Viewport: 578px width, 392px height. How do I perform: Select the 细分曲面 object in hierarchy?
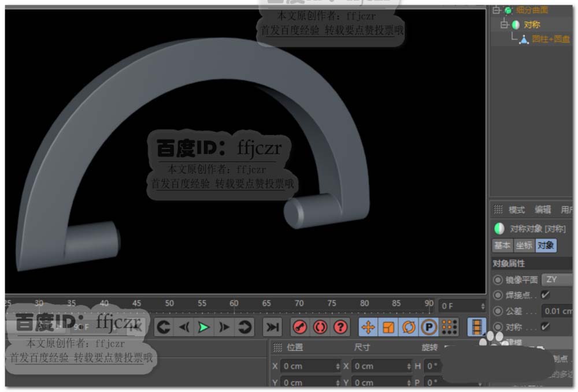(532, 10)
